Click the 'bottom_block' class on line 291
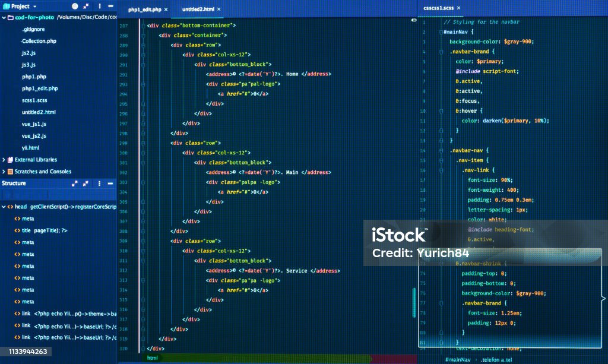 (248, 64)
